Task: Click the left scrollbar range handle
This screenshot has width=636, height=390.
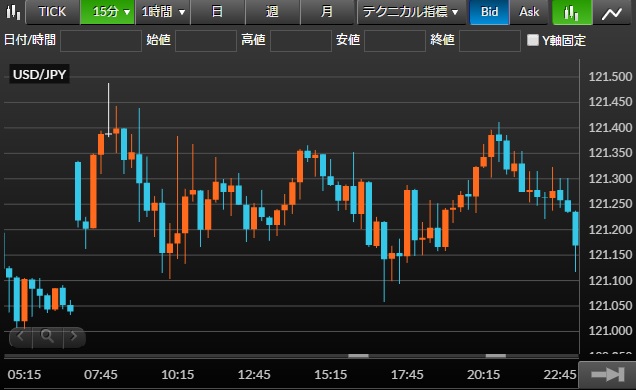Action: click(x=359, y=356)
